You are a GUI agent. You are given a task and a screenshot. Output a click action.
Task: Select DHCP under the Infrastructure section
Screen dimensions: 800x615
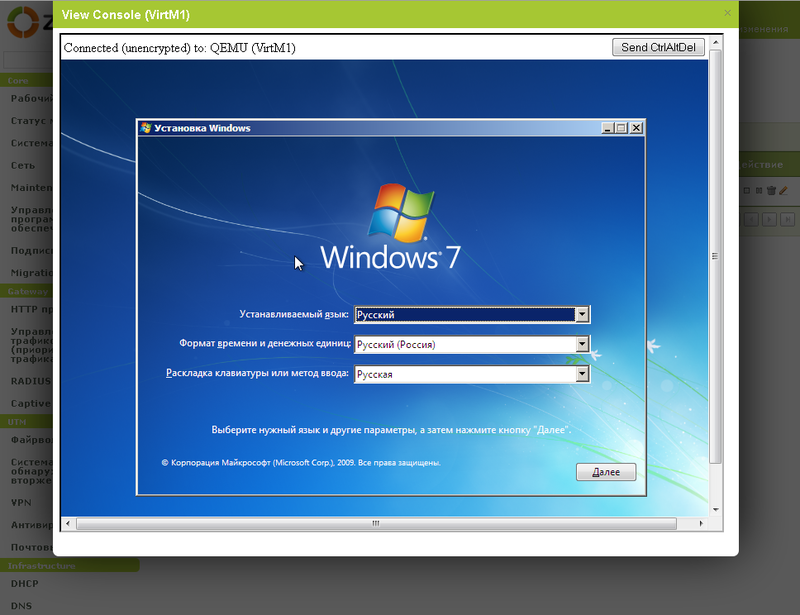point(22,583)
